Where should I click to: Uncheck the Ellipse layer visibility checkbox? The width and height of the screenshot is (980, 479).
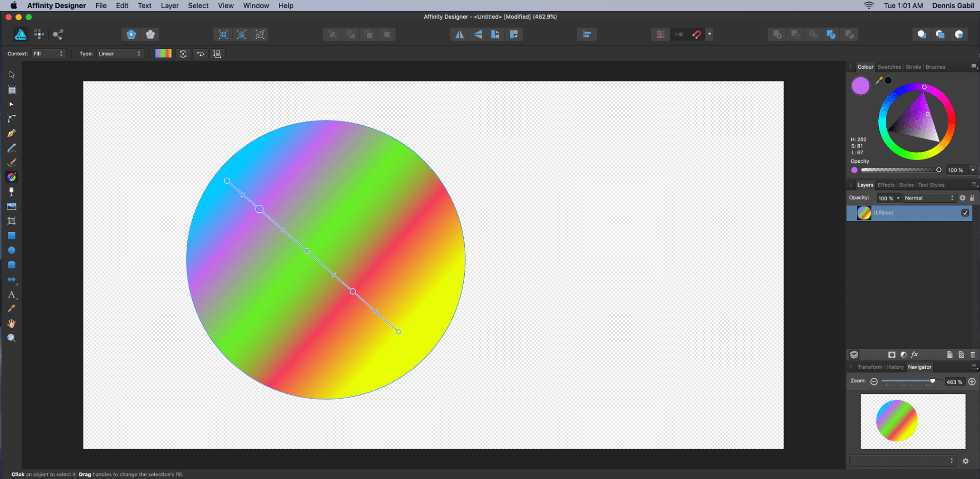[x=965, y=213]
